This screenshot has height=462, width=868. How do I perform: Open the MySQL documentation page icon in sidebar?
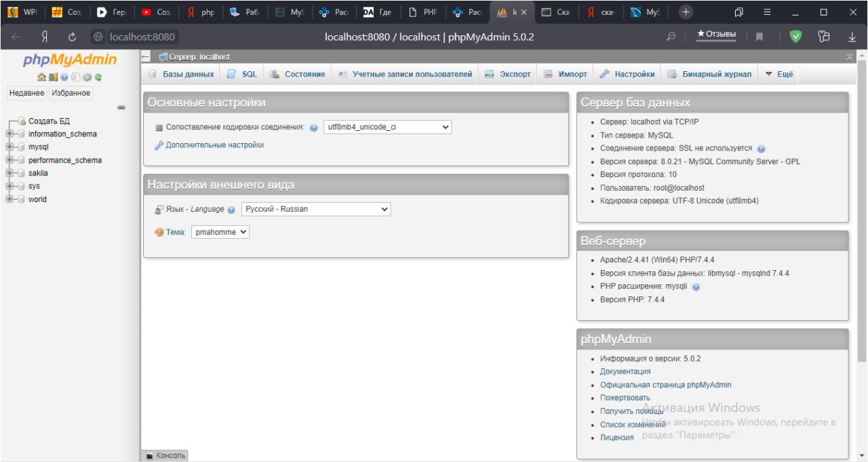76,77
